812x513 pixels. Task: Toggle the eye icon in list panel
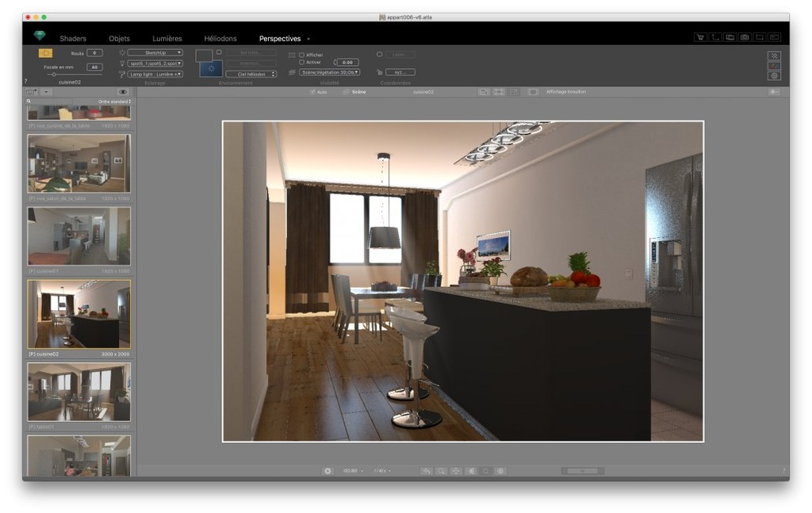point(122,92)
